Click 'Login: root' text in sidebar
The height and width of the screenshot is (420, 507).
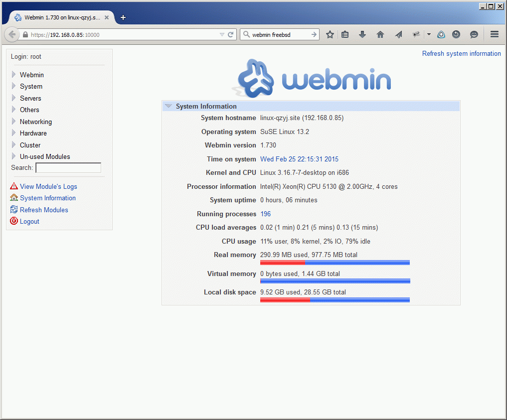pyautogui.click(x=26, y=56)
